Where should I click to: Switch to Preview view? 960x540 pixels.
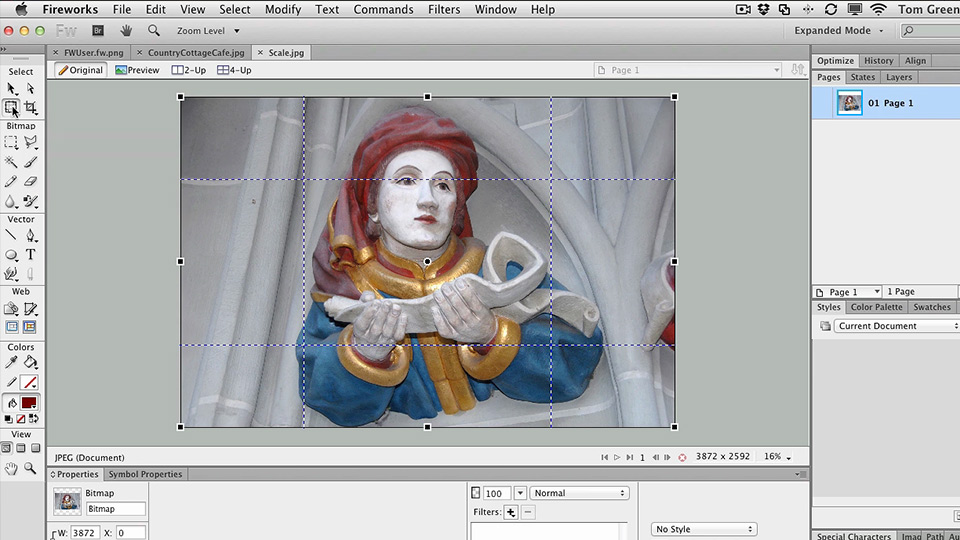(137, 70)
